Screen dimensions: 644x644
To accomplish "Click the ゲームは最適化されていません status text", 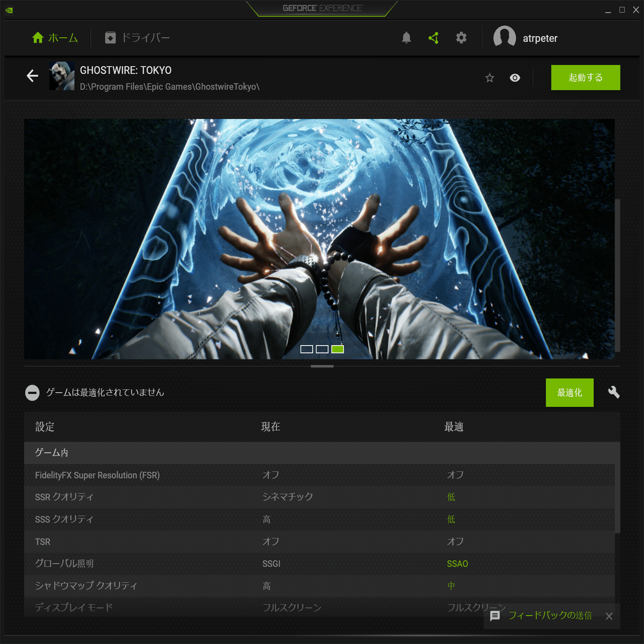I will click(105, 392).
